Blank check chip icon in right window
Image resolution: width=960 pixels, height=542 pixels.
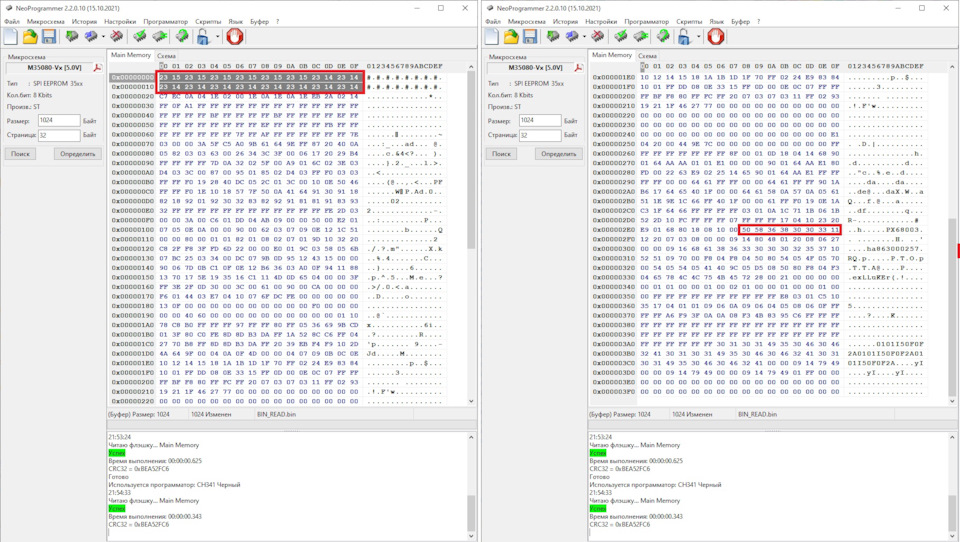pos(641,37)
